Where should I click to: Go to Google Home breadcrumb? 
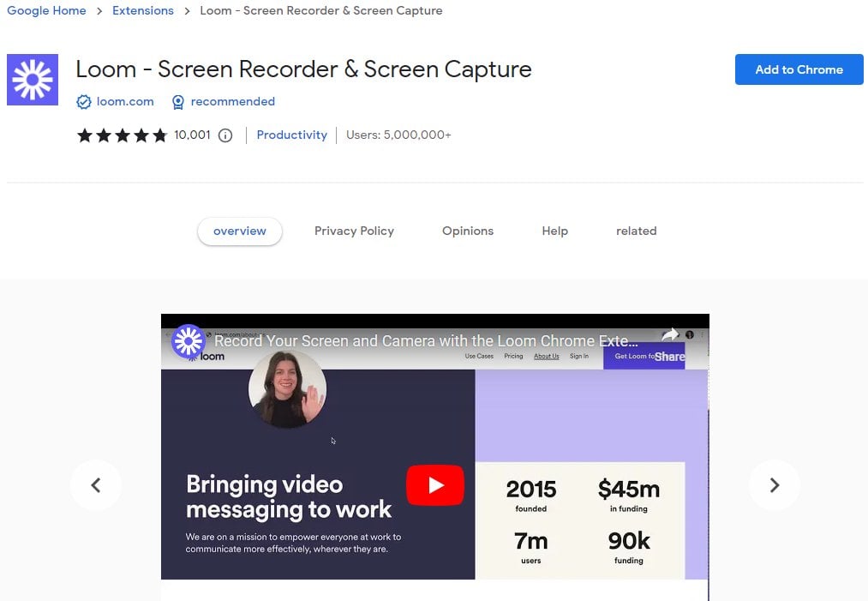pyautogui.click(x=46, y=10)
